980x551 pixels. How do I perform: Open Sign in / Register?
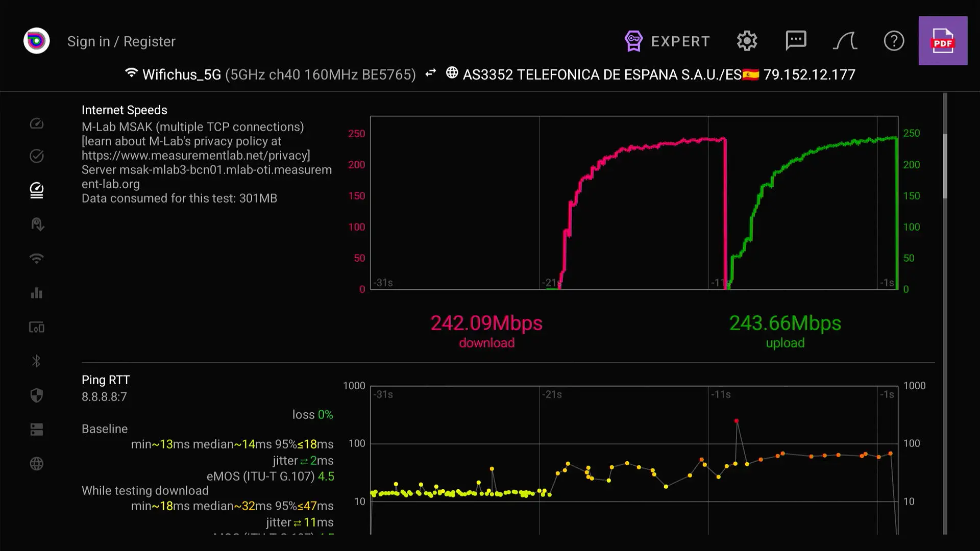pyautogui.click(x=121, y=41)
